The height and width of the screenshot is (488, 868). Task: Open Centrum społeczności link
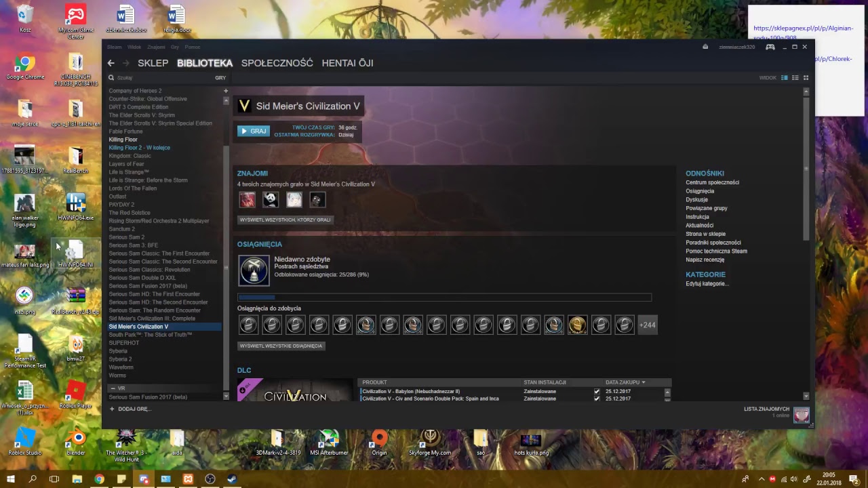tap(712, 182)
